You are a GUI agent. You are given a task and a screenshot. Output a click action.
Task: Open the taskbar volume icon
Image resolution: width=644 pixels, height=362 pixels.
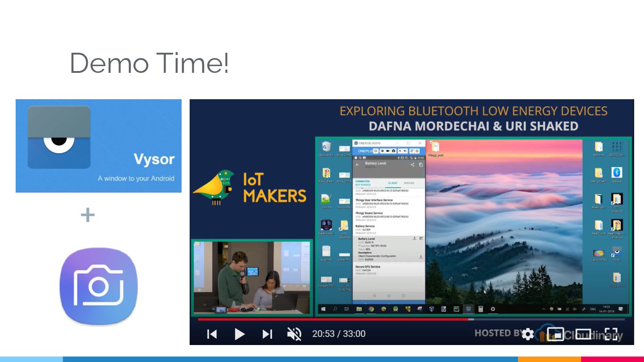coord(575,309)
